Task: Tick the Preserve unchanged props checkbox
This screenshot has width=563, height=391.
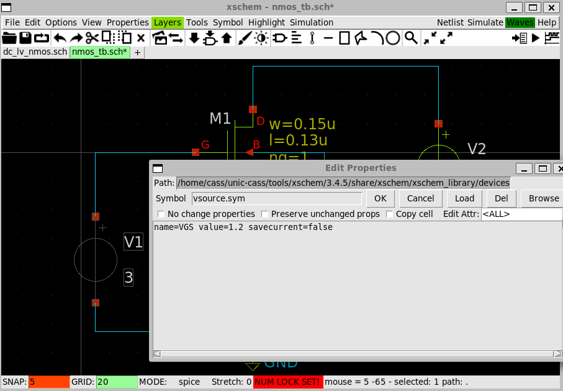Action: 265,214
